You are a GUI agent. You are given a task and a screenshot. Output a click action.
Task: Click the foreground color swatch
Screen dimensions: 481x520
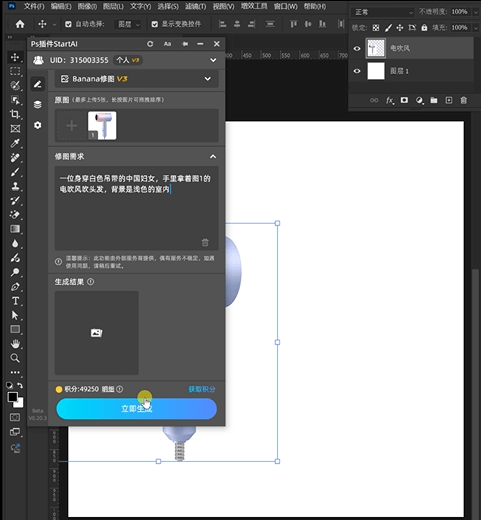point(12,397)
